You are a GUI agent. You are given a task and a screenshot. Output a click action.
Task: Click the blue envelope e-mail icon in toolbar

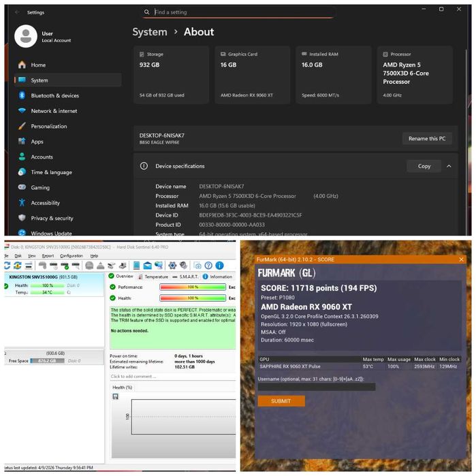[x=148, y=266]
